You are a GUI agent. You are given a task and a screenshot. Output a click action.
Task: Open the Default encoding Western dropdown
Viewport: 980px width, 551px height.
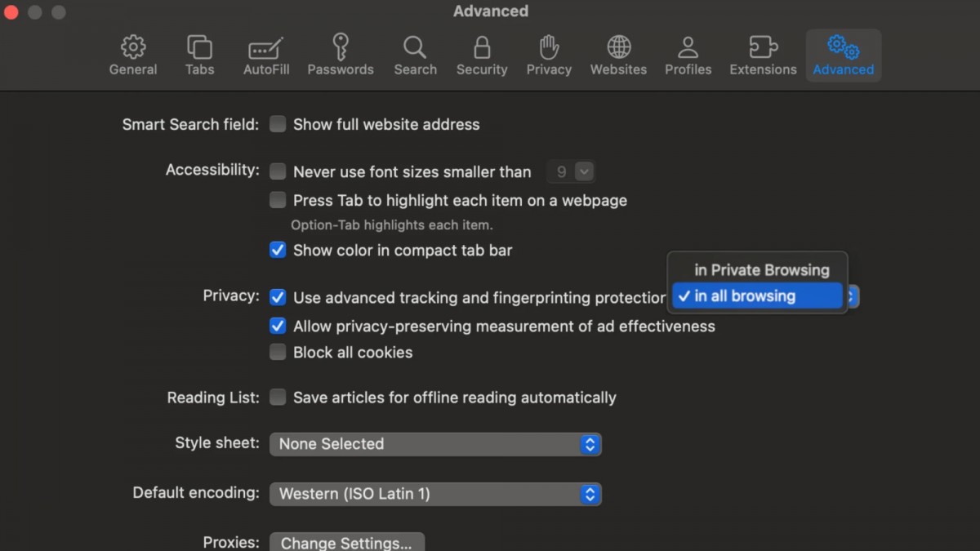(x=435, y=494)
